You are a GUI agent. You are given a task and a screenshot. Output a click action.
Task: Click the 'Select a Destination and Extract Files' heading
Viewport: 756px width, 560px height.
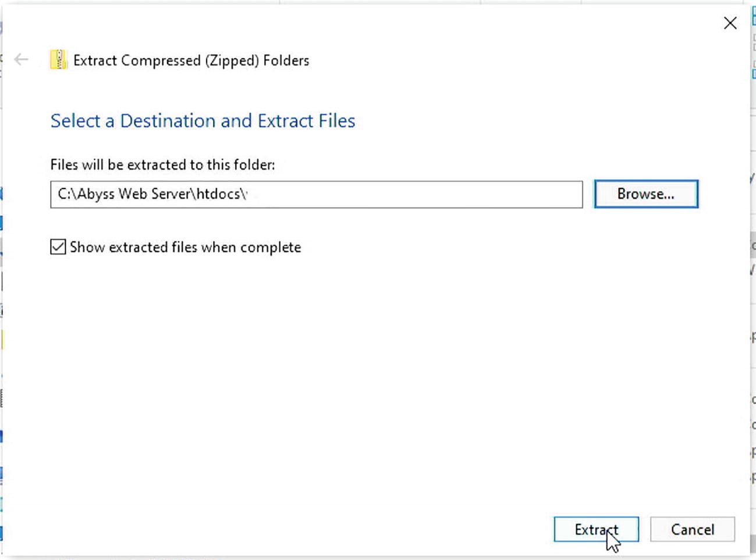(x=203, y=121)
